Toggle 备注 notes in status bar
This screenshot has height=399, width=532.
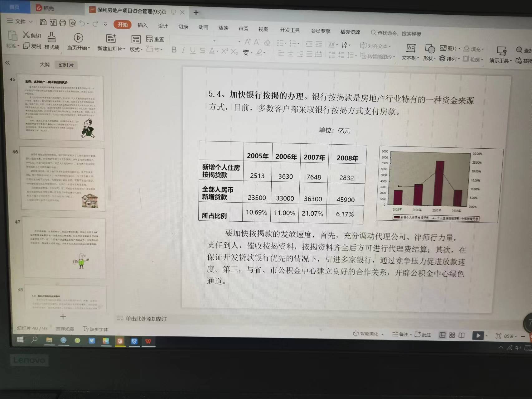(x=402, y=334)
